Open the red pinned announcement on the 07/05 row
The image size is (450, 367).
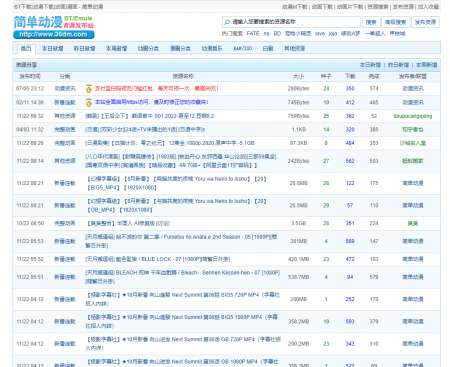click(x=156, y=89)
